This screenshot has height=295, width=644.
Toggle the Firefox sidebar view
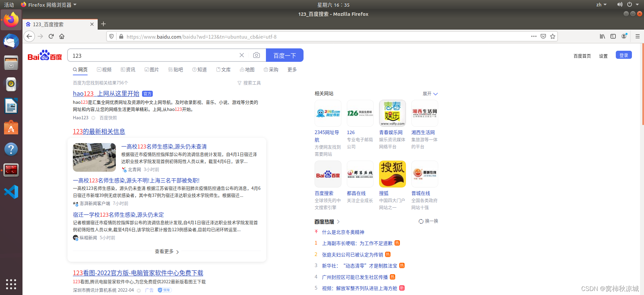pyautogui.click(x=613, y=36)
